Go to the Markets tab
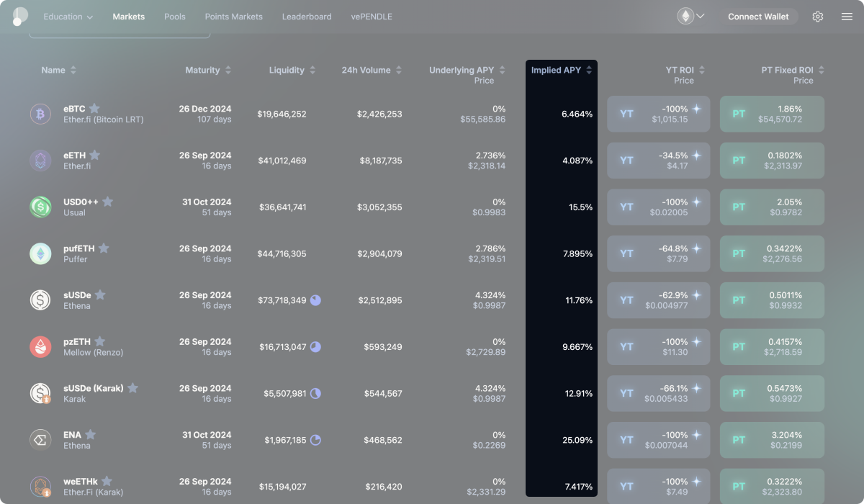 [x=129, y=17]
